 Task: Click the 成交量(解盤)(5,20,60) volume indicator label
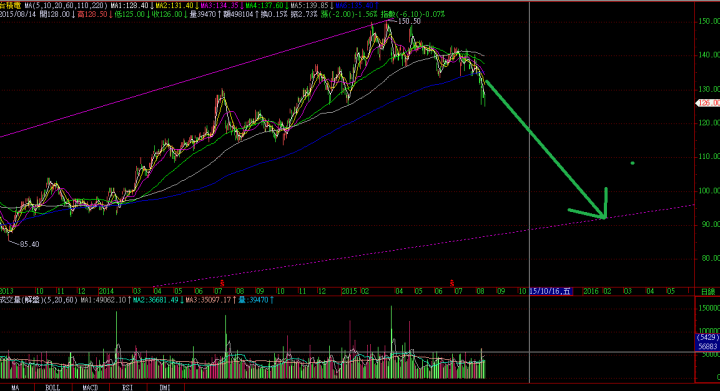pos(39,300)
